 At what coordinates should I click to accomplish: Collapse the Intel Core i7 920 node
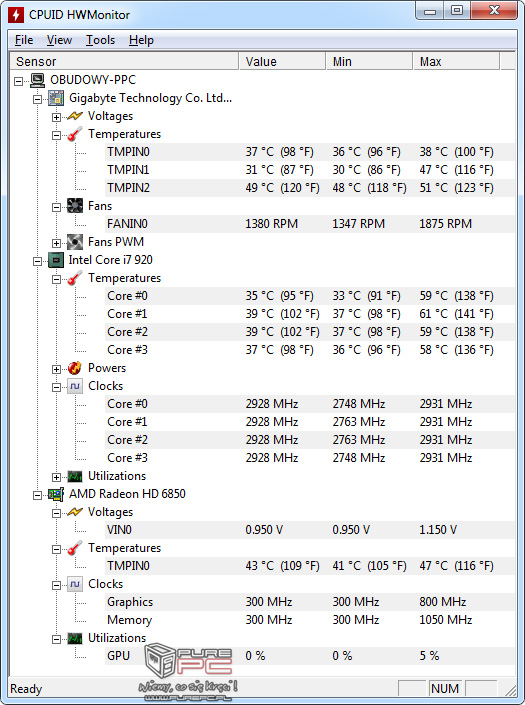coord(38,261)
